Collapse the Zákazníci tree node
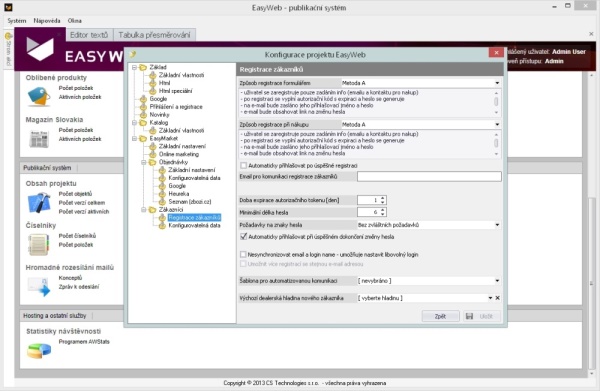The width and height of the screenshot is (600, 391). pos(144,210)
